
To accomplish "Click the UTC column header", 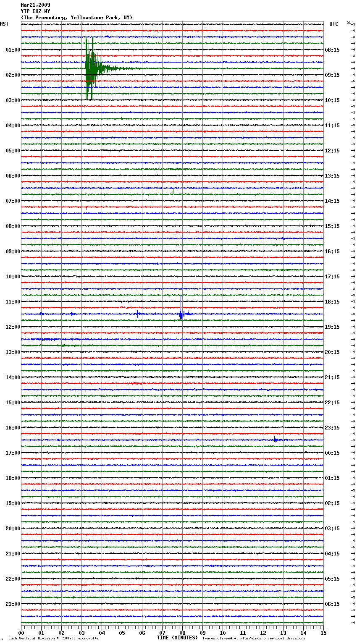I will pyautogui.click(x=334, y=24).
